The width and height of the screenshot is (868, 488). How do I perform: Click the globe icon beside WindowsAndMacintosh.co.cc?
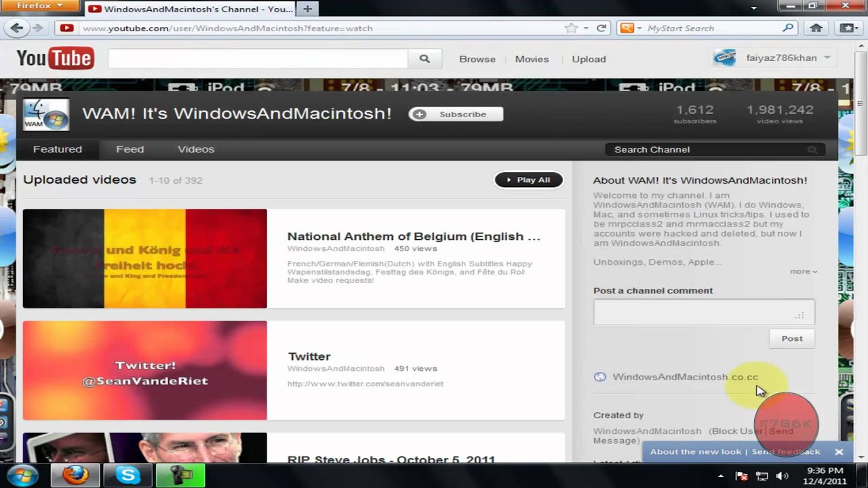coord(599,377)
